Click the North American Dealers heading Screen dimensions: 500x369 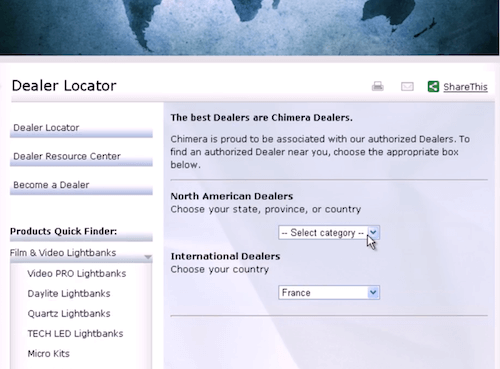(x=232, y=196)
